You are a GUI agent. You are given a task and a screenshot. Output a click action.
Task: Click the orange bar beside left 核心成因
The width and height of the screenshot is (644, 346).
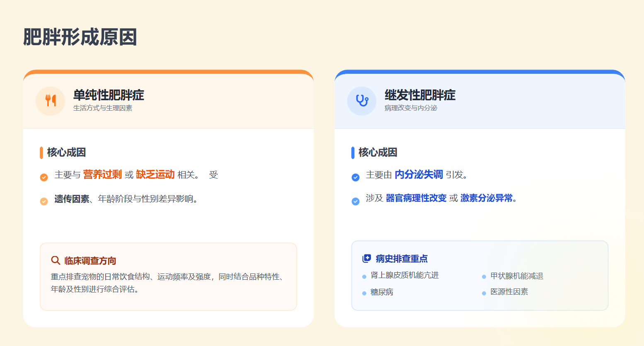(x=41, y=152)
